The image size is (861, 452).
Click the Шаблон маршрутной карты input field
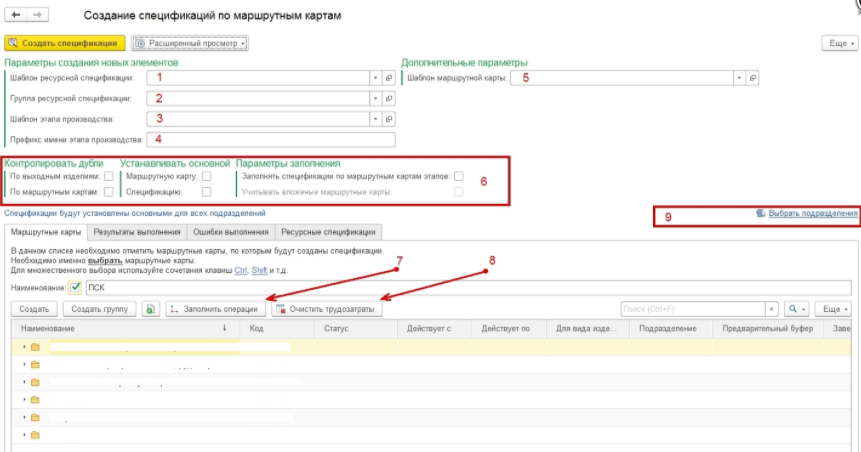click(622, 78)
